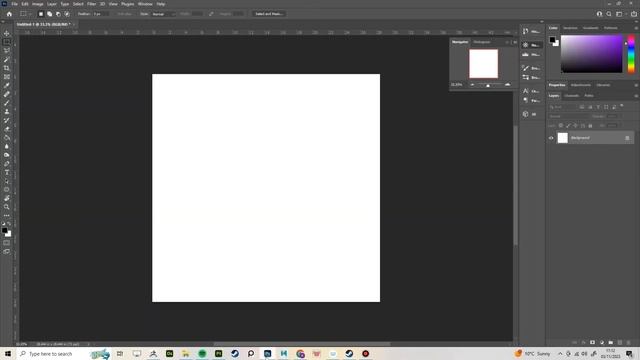The height and width of the screenshot is (360, 640).
Task: Select the History Brush tool
Action: [7, 120]
